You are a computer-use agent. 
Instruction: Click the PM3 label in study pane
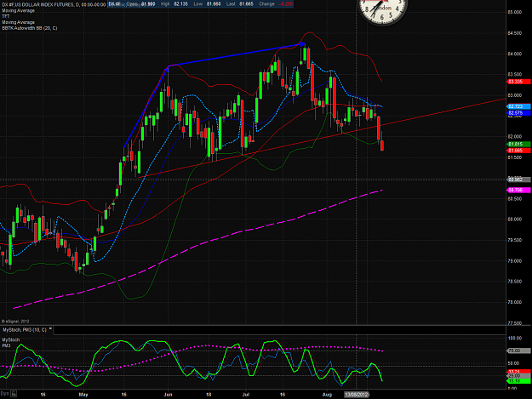[6, 345]
